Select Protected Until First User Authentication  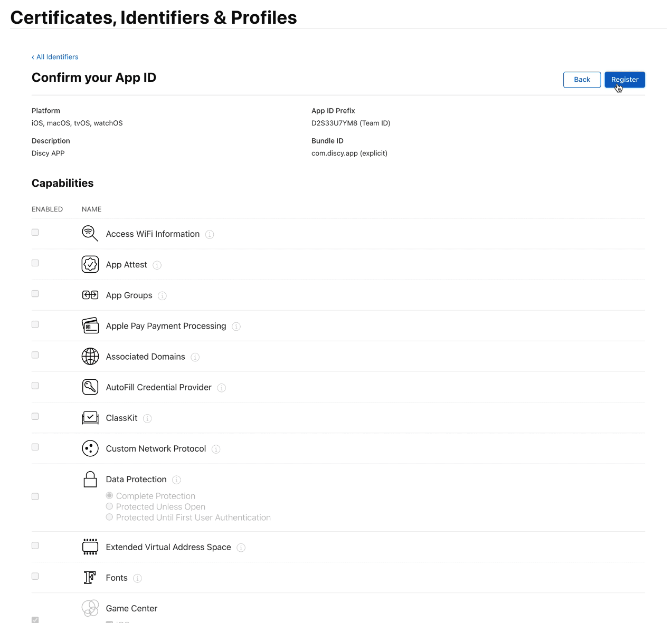click(110, 517)
